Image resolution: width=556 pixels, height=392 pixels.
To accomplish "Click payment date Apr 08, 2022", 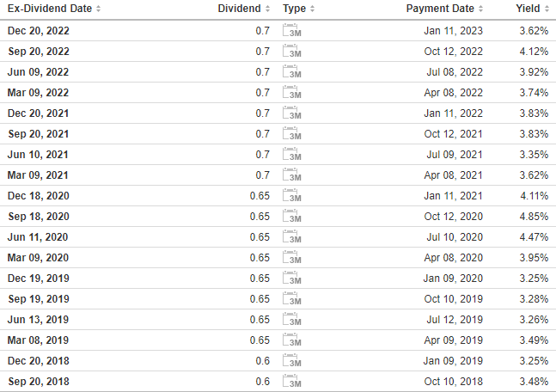I will [453, 93].
